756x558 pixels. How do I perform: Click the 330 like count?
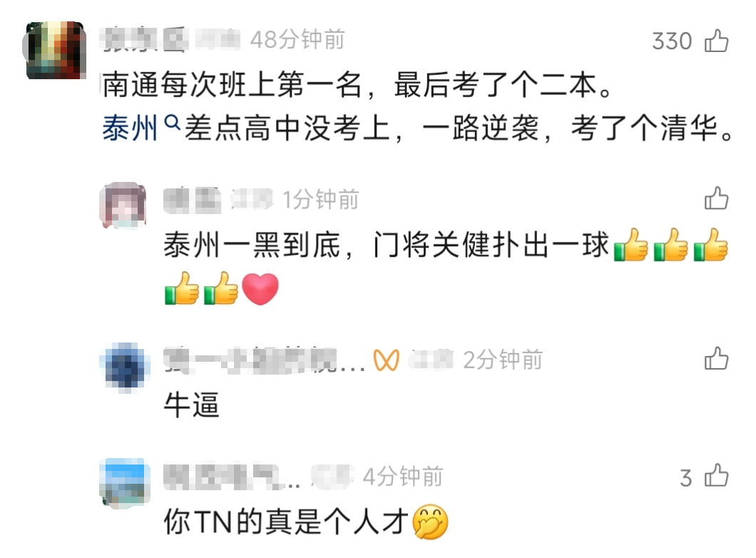coord(672,41)
